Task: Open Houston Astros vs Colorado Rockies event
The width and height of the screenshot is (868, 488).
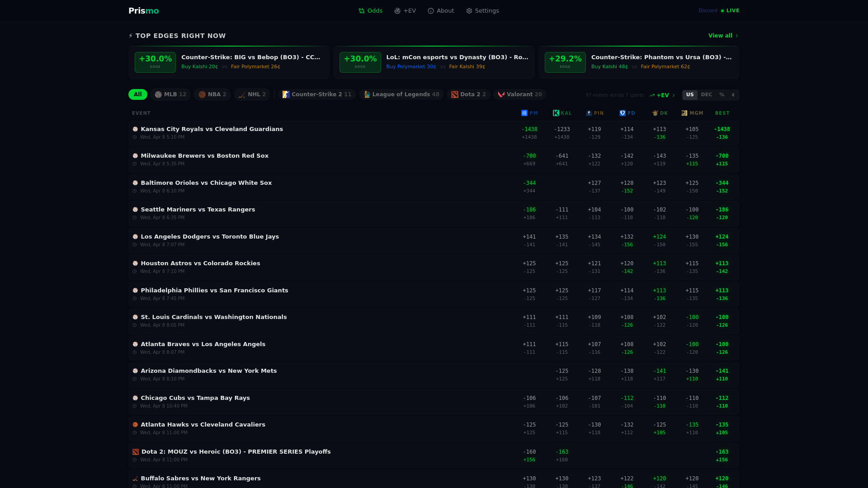Action: coord(434,267)
